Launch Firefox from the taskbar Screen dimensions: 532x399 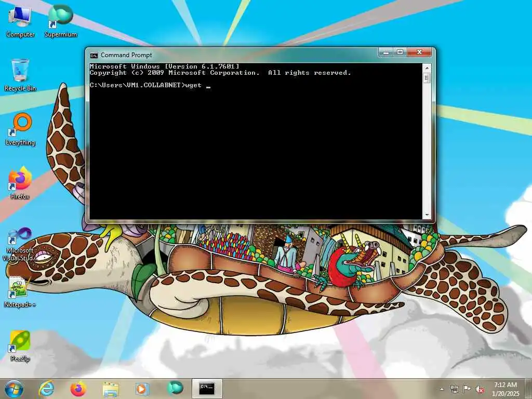[78, 389]
